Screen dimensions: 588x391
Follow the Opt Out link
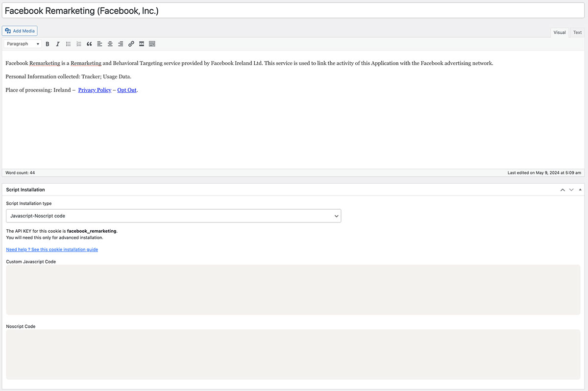point(127,90)
